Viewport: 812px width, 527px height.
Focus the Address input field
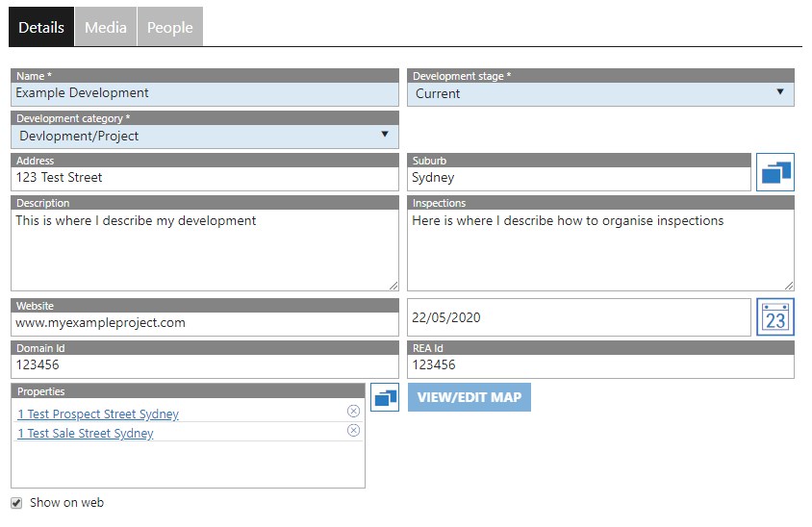204,178
